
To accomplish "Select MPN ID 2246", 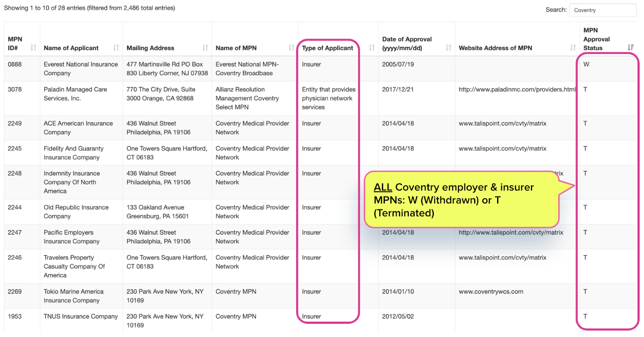I will pyautogui.click(x=15, y=257).
